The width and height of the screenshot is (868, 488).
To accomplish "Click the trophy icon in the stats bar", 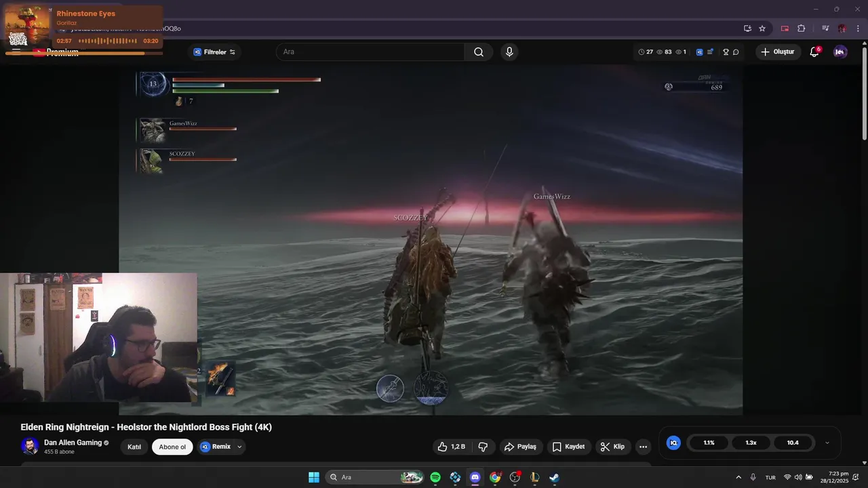I will pyautogui.click(x=726, y=52).
